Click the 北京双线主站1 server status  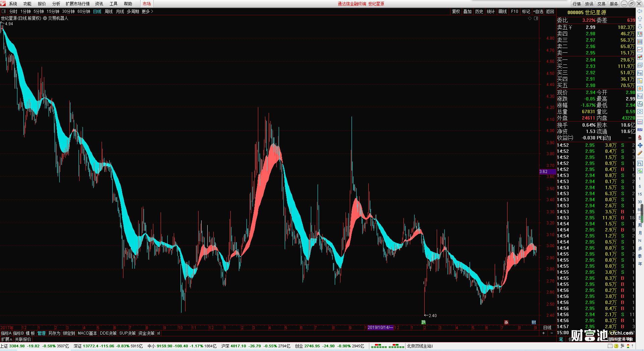[420, 346]
